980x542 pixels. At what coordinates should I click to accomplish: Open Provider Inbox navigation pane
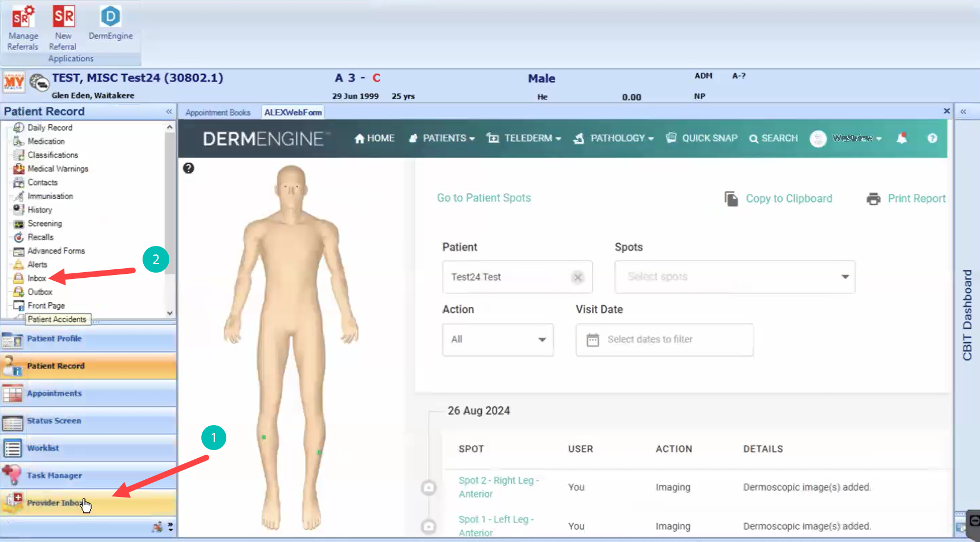(x=88, y=503)
